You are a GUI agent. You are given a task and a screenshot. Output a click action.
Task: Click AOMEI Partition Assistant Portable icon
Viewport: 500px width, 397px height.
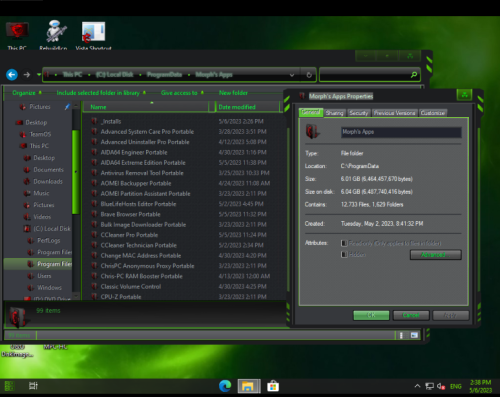pyautogui.click(x=95, y=193)
